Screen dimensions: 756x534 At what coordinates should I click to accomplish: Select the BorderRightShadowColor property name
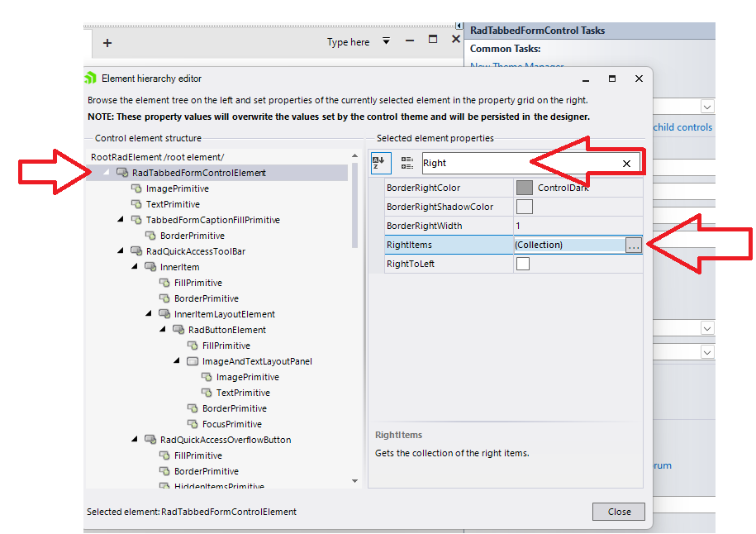click(x=440, y=207)
